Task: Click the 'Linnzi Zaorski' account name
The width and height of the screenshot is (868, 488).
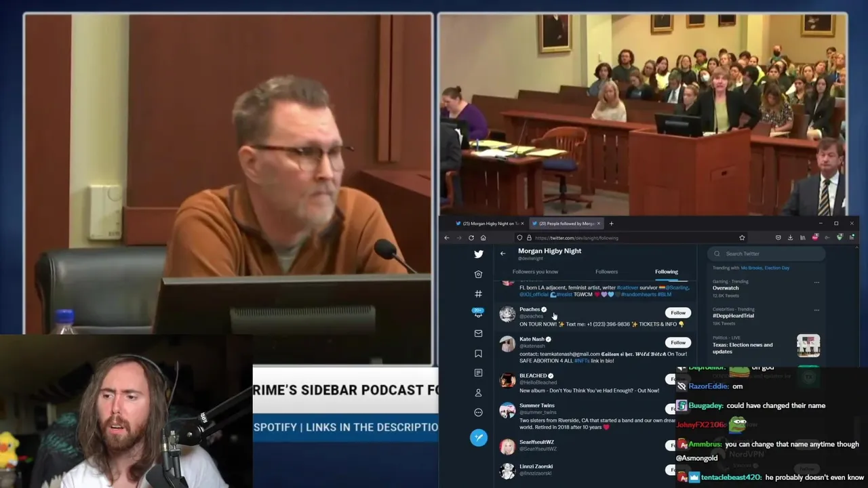Action: (536, 466)
